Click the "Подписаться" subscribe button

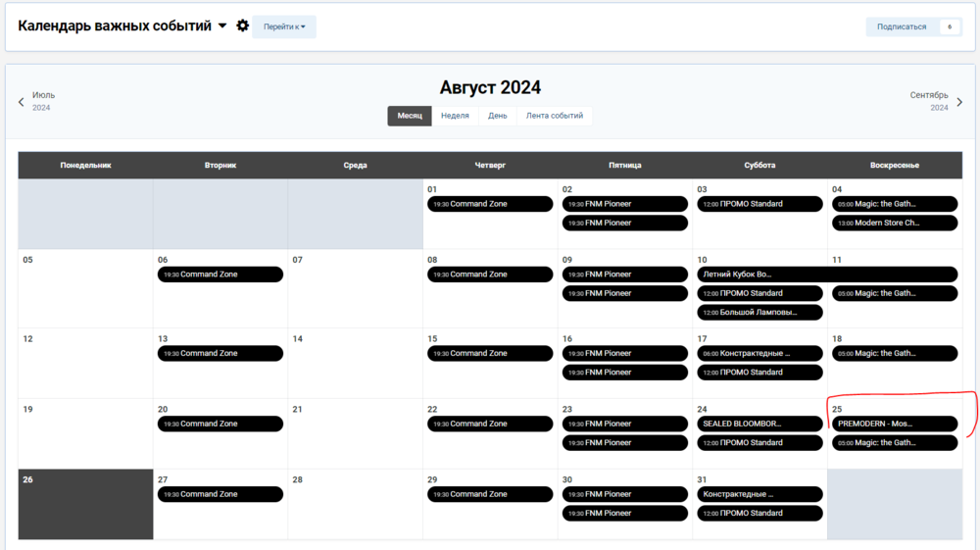pyautogui.click(x=902, y=26)
